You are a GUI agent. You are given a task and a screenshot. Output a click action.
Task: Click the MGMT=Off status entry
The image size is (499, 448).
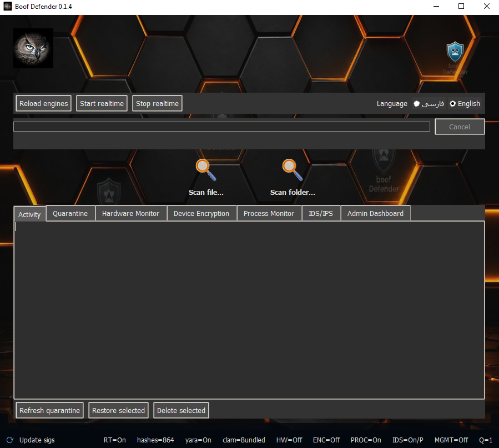tap(451, 440)
